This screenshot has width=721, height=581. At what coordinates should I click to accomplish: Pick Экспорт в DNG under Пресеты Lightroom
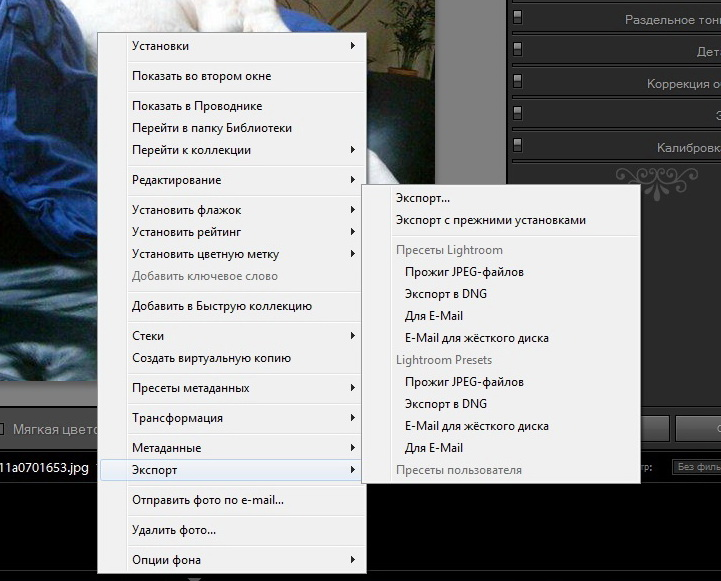pos(446,294)
